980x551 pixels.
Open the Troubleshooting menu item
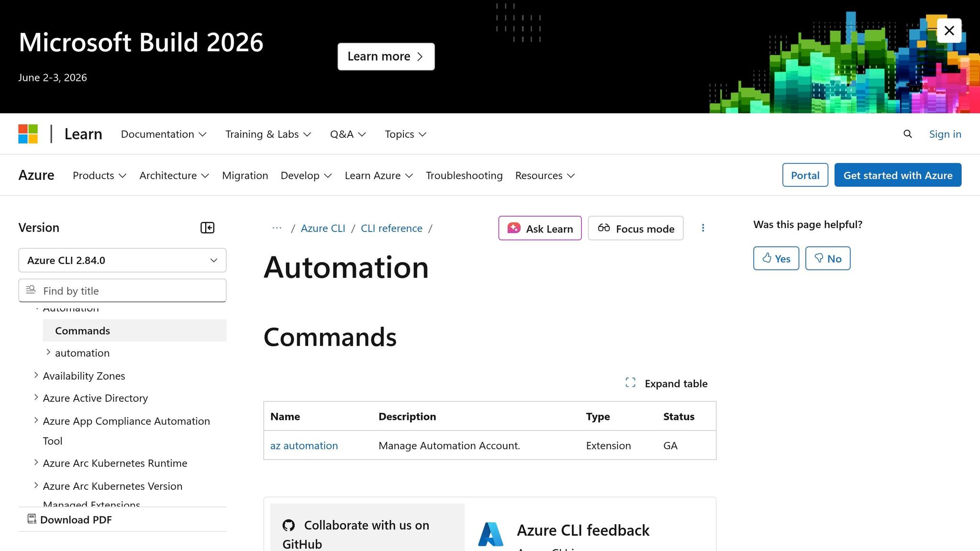click(464, 175)
